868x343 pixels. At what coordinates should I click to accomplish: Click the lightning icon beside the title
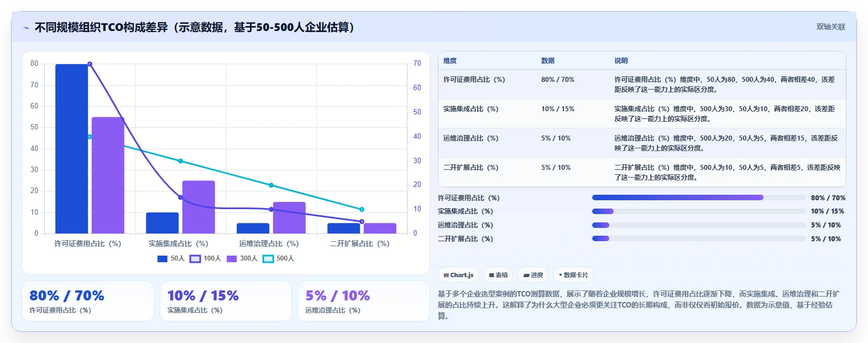tap(26, 28)
